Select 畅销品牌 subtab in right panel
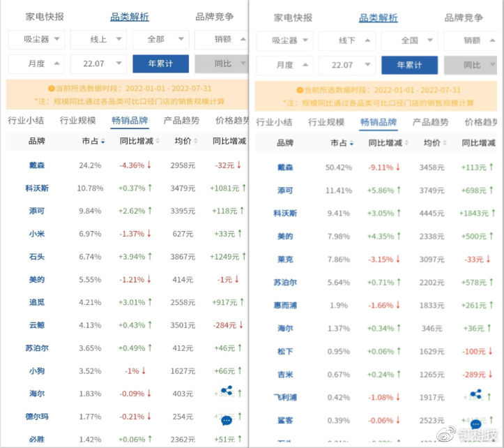 tap(379, 122)
